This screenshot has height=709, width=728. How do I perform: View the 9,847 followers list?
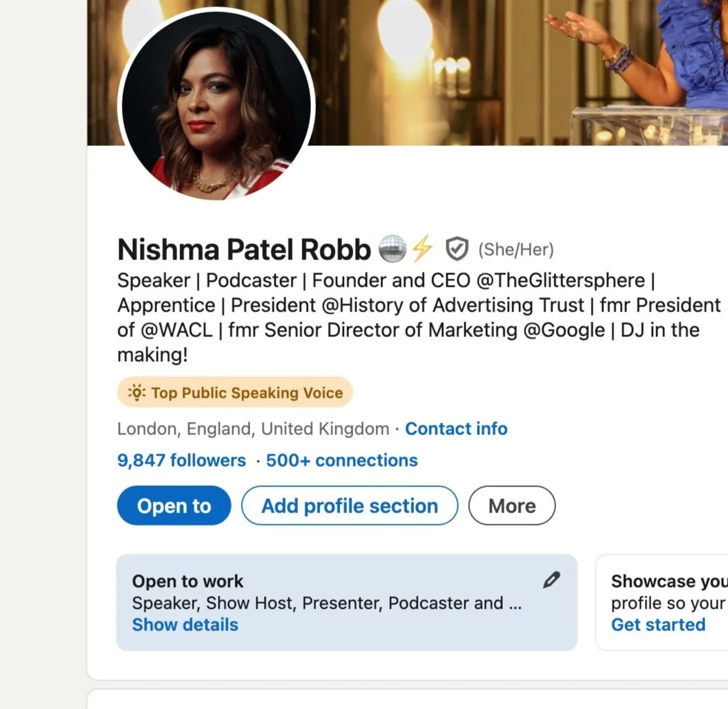coord(181,460)
